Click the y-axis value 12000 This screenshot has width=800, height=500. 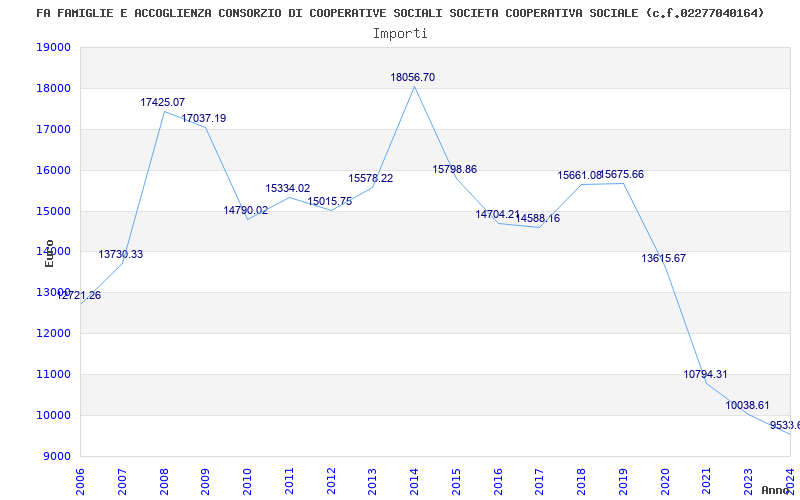53,333
